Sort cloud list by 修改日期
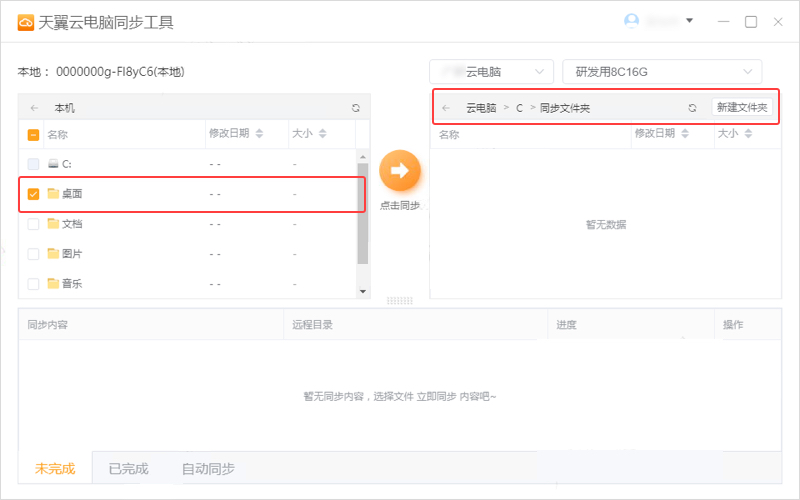This screenshot has height=500, width=800. [x=685, y=134]
